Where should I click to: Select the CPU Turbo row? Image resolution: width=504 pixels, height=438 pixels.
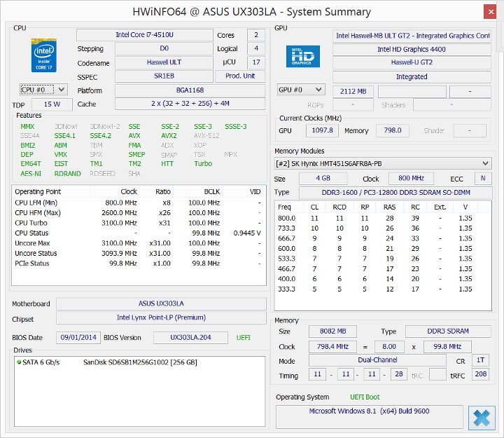tap(138, 223)
